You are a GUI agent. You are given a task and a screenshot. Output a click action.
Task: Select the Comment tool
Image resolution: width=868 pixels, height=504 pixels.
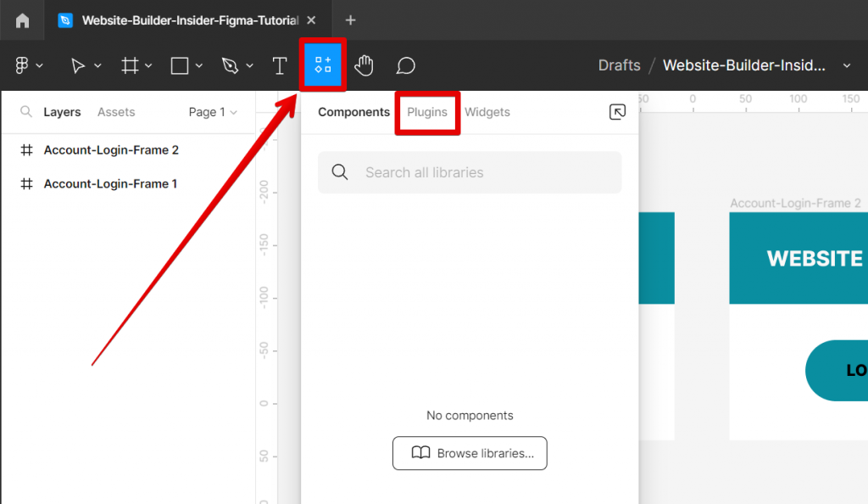[404, 64]
